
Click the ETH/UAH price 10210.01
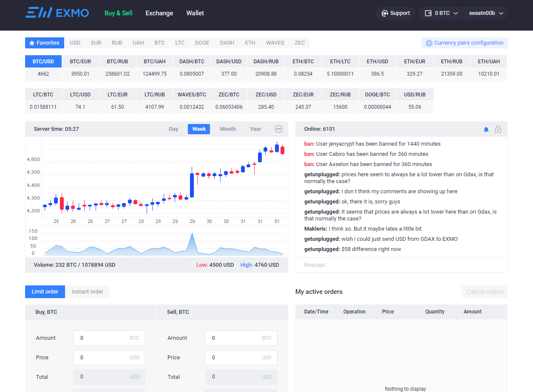(x=489, y=74)
